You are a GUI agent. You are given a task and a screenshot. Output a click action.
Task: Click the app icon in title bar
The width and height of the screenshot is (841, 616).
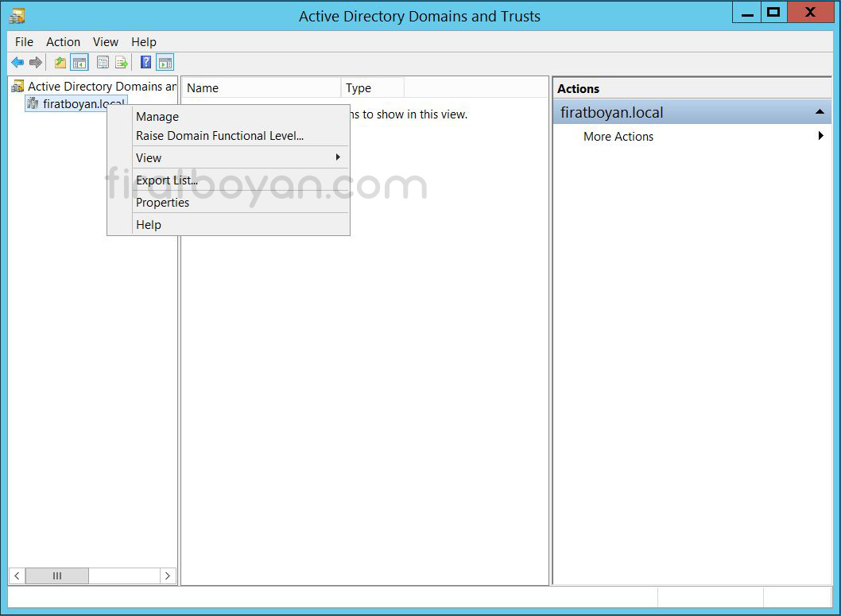[17, 16]
